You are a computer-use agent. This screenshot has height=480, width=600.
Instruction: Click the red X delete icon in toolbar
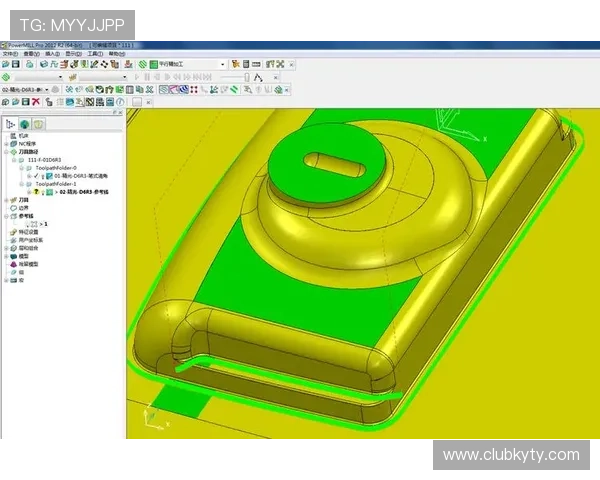pos(37,101)
